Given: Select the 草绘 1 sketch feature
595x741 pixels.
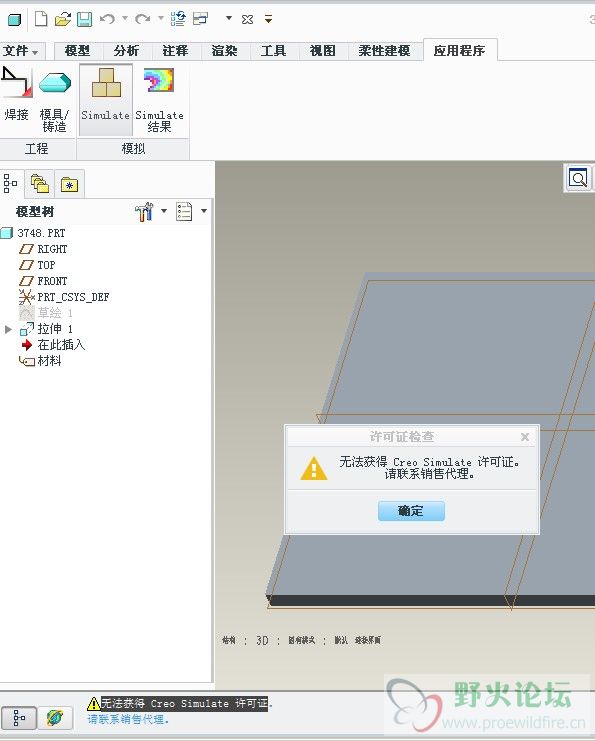Looking at the screenshot, I should point(54,313).
